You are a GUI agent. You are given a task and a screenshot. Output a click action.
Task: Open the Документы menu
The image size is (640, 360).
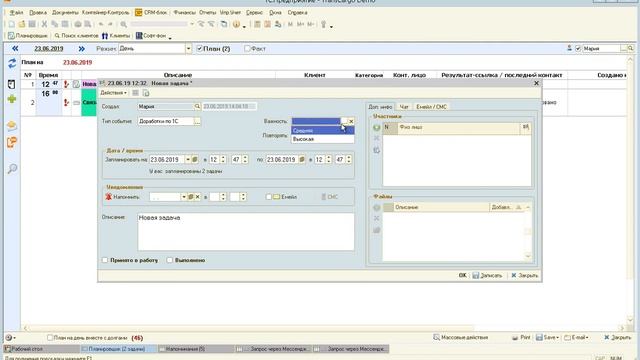pos(65,13)
